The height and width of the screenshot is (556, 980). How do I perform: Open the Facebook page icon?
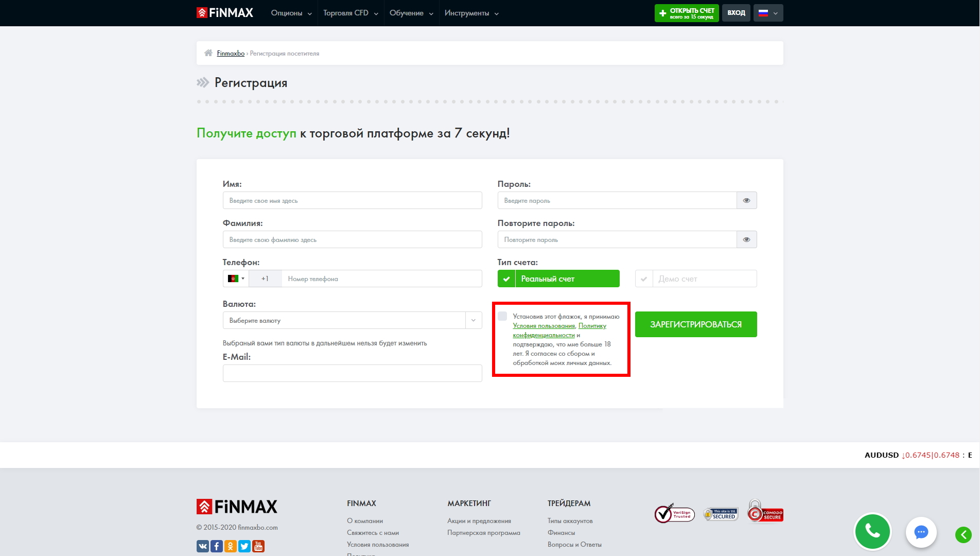[x=217, y=546]
